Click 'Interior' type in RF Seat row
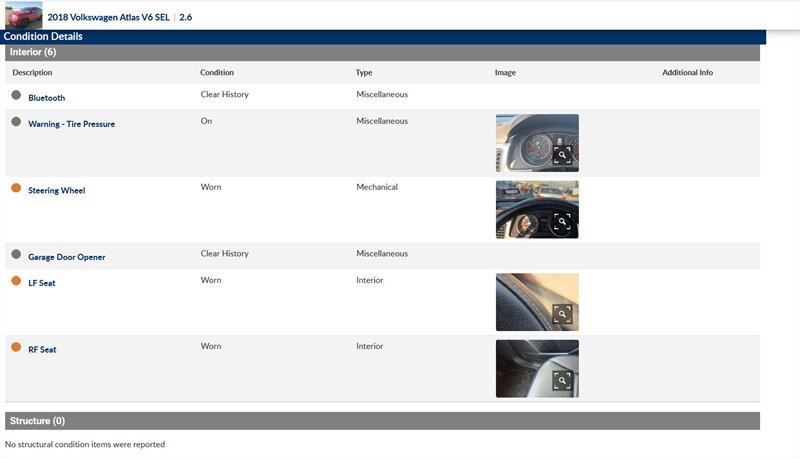Screen dimensions: 800x459 (369, 346)
